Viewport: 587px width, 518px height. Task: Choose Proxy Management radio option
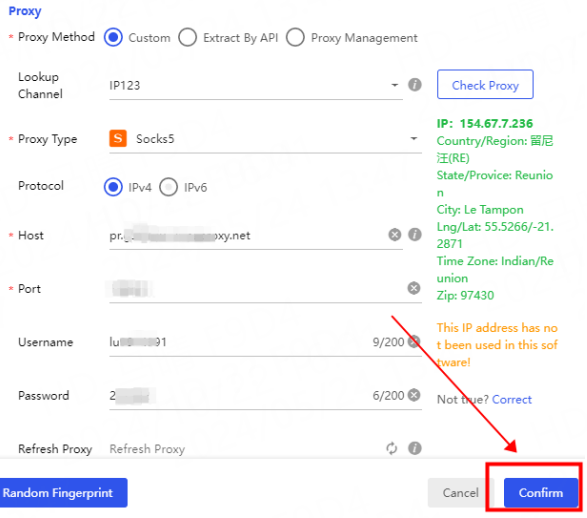[295, 37]
